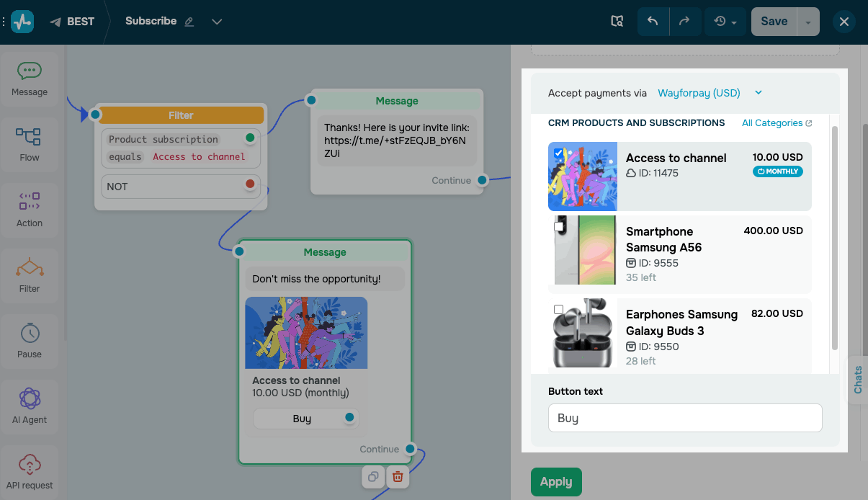Click the '82.00 USD' price
The image size is (868, 500).
777,313
